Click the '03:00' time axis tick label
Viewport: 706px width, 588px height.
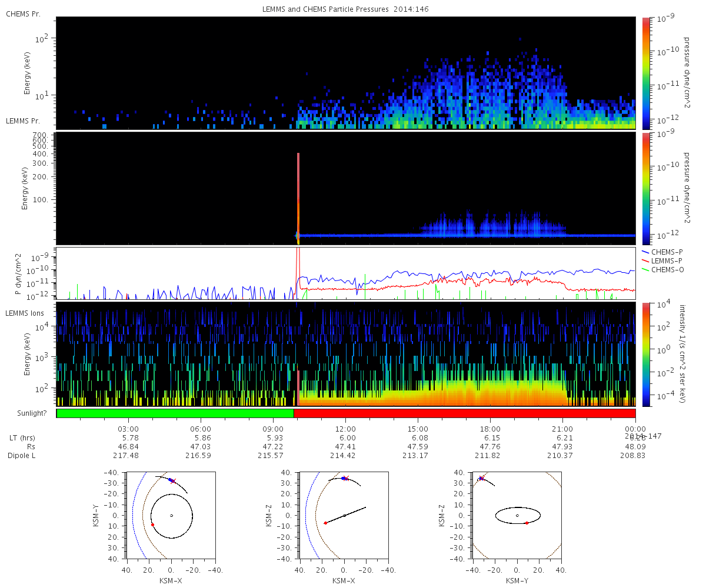click(x=128, y=429)
